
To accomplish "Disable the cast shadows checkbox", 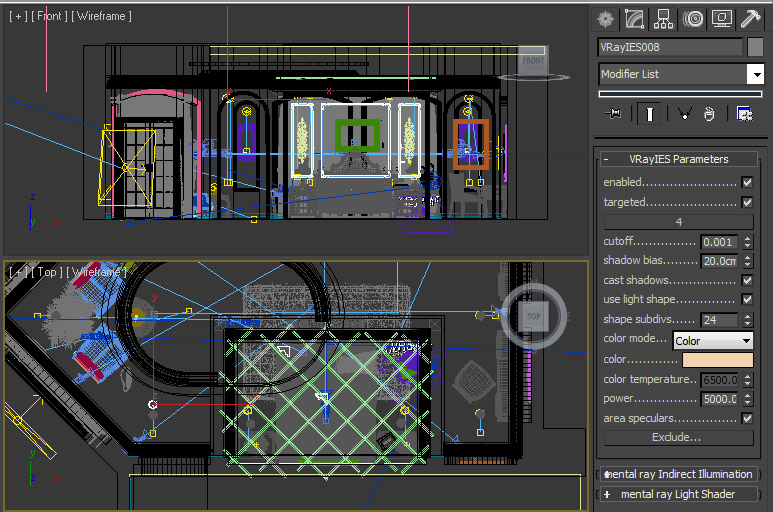I will click(747, 280).
